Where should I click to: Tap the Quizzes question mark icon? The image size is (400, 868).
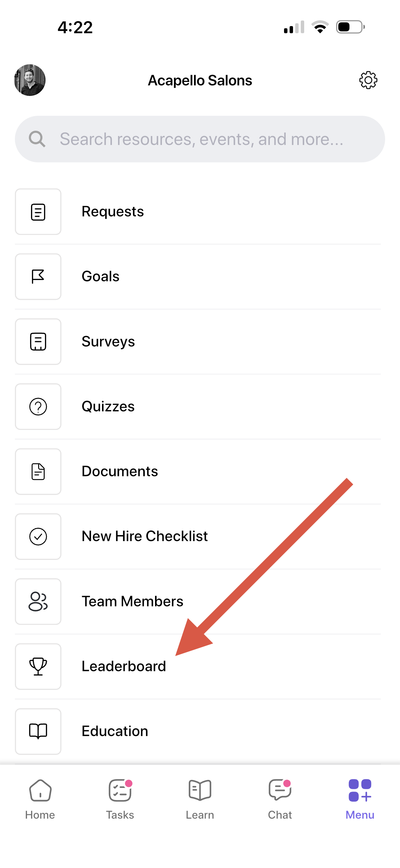pos(38,407)
